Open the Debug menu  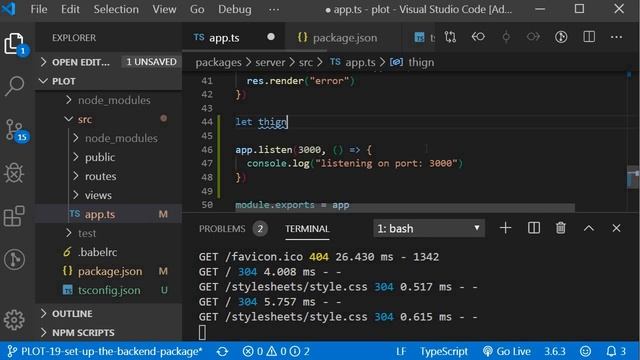[234, 9]
